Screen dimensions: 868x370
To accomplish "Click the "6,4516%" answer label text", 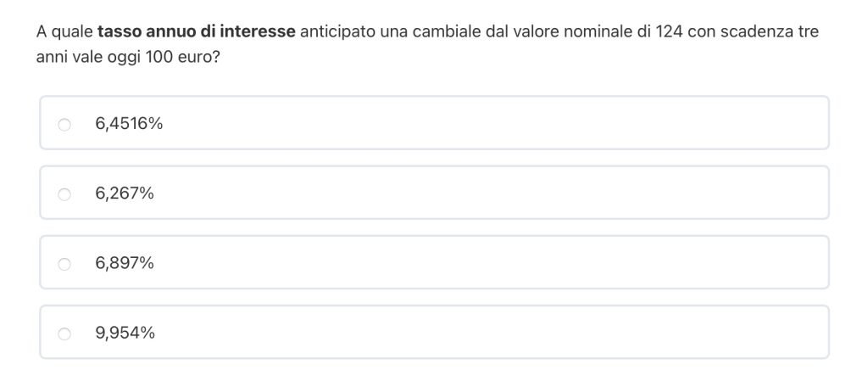I will tap(129, 124).
